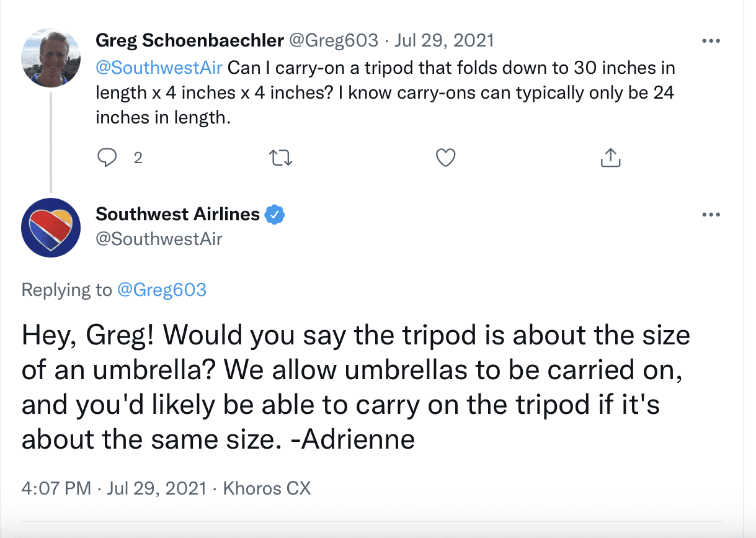Open the more options menu on Southwest's reply

[x=711, y=215]
